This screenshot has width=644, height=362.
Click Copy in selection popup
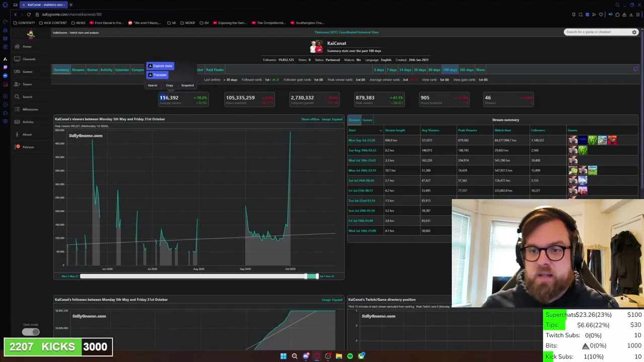[170, 85]
